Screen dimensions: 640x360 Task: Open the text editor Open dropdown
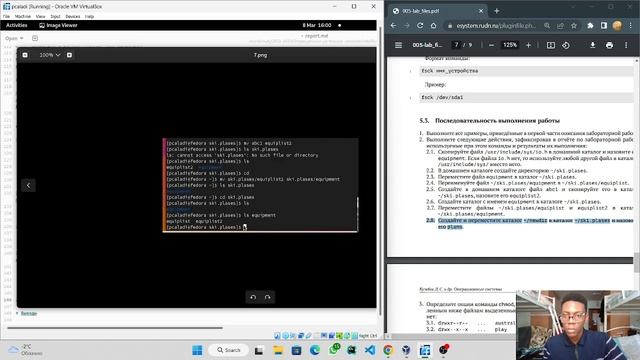14,38
